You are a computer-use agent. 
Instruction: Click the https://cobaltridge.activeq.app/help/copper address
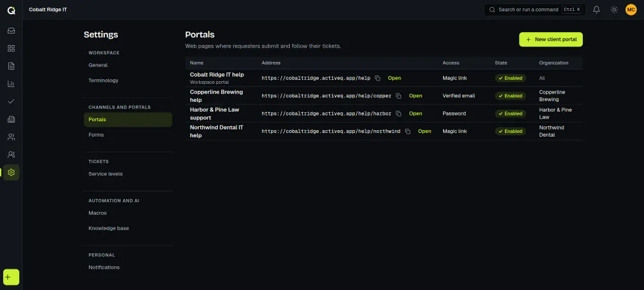(x=327, y=96)
